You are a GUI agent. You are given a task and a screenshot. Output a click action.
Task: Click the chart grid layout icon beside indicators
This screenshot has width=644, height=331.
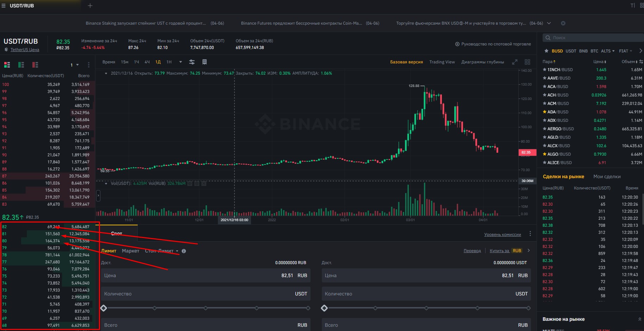click(205, 62)
